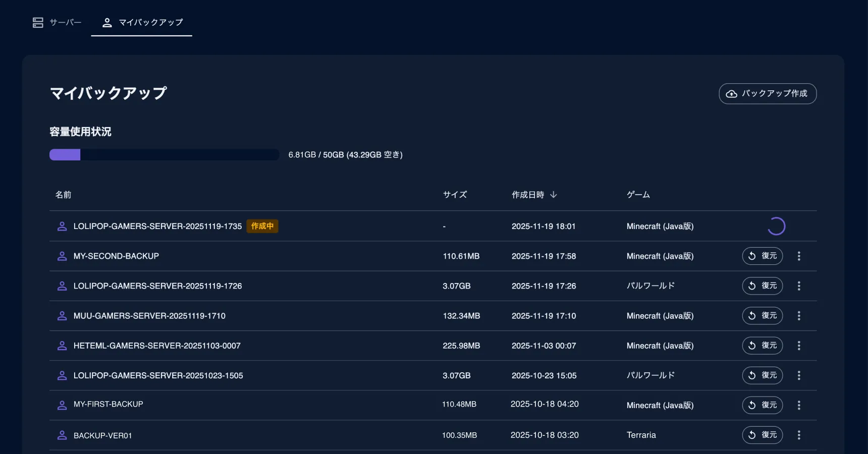Click the loading spinner on the in-progress backup
This screenshot has height=454, width=868.
[x=776, y=226]
